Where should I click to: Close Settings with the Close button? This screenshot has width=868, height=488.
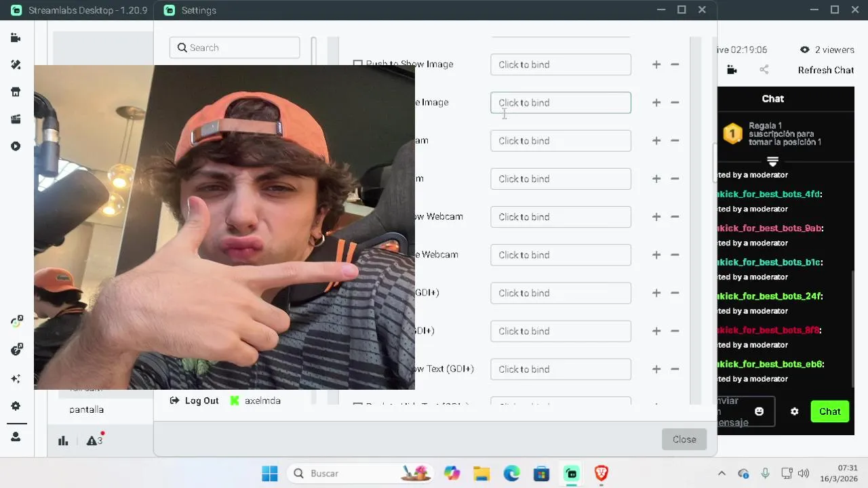point(684,439)
